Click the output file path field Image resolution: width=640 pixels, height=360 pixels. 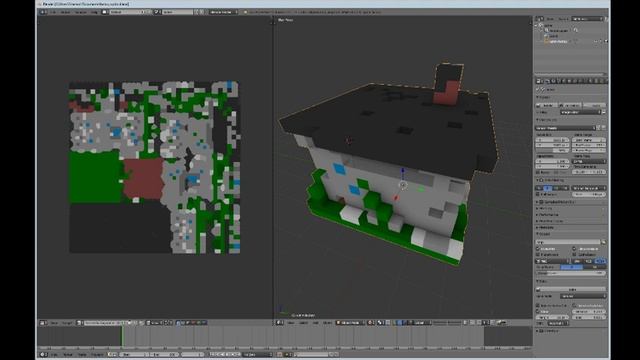point(568,242)
